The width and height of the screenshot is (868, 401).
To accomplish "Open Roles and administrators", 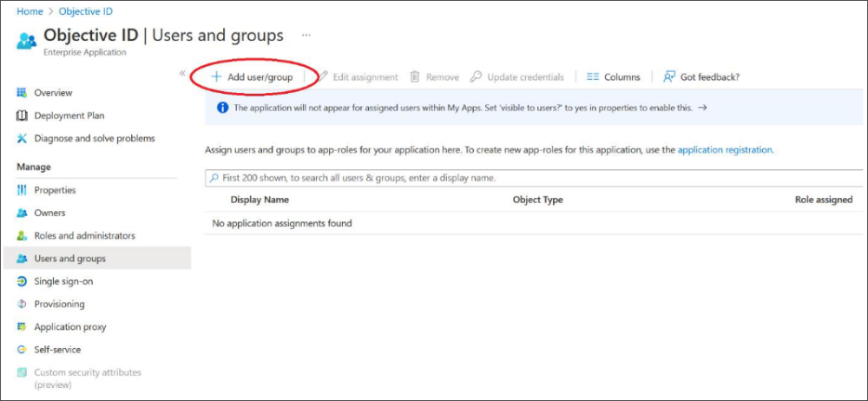I will [x=84, y=235].
